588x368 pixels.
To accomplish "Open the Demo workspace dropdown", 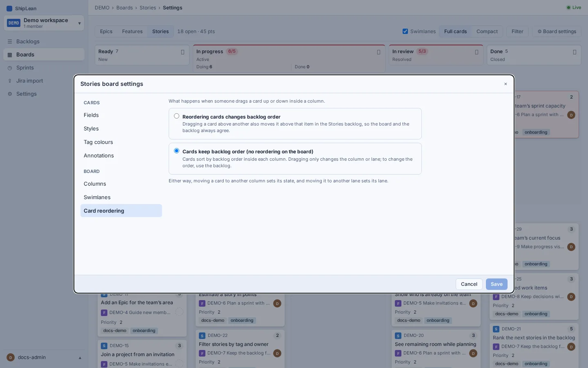I will click(x=44, y=23).
